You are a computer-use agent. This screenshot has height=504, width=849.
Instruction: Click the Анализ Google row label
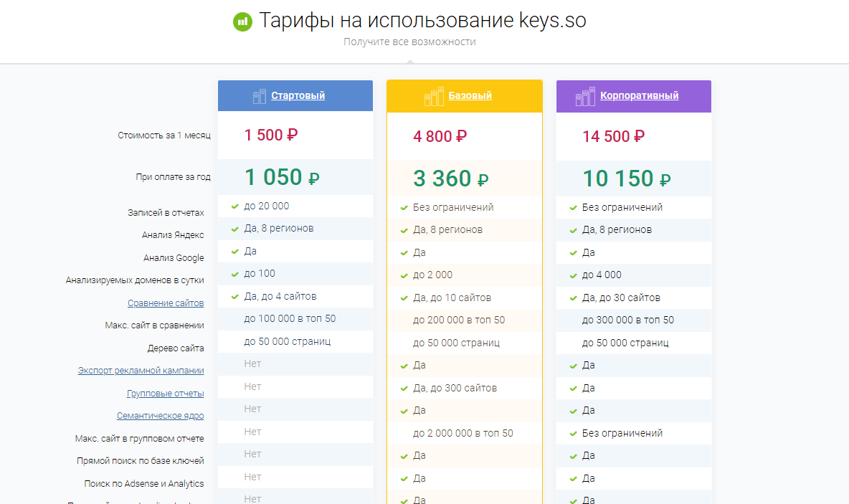174,258
